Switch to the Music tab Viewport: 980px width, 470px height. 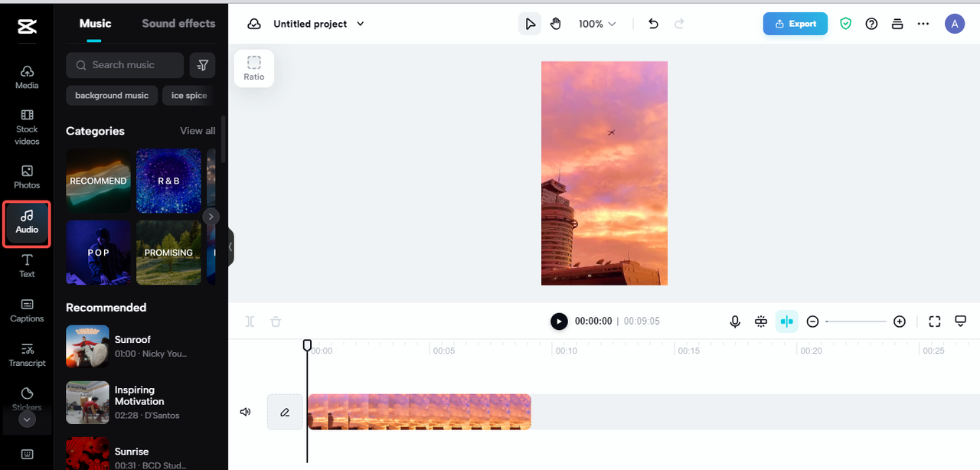(x=95, y=24)
